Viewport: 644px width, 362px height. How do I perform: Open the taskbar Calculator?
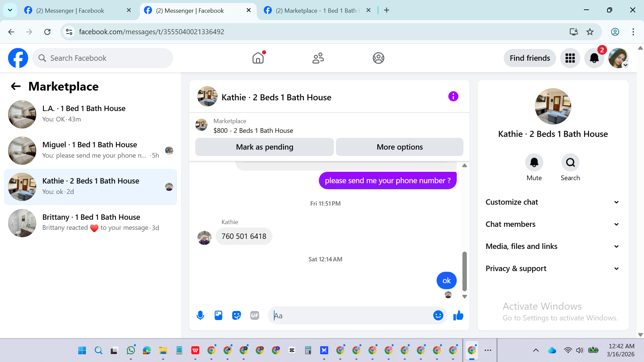tap(308, 350)
